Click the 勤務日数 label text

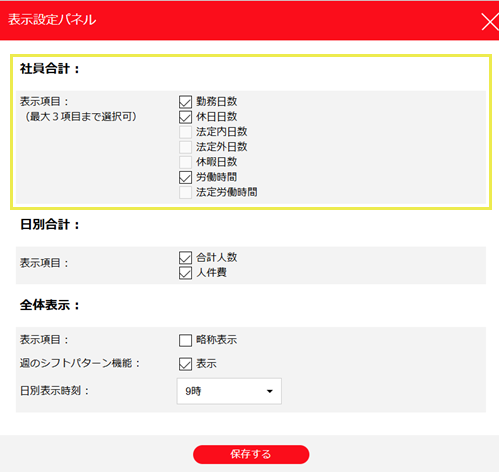(x=217, y=101)
